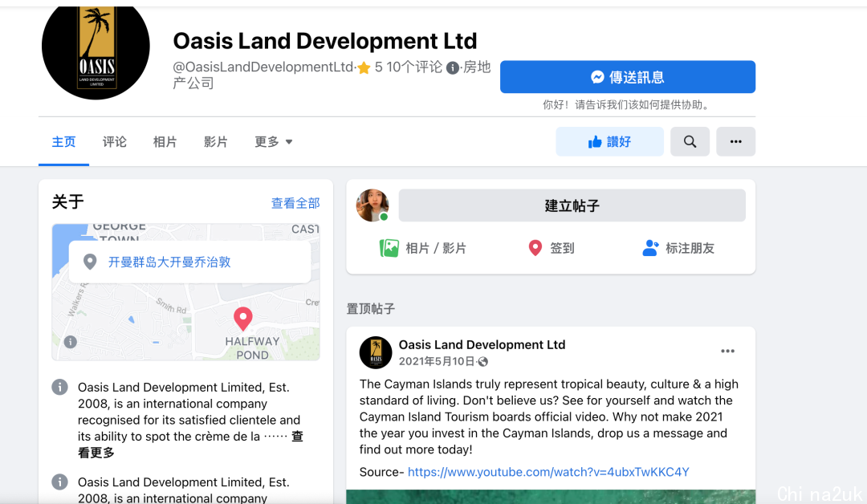Click the red location pin on map
This screenshot has height=504, width=867.
point(242,319)
